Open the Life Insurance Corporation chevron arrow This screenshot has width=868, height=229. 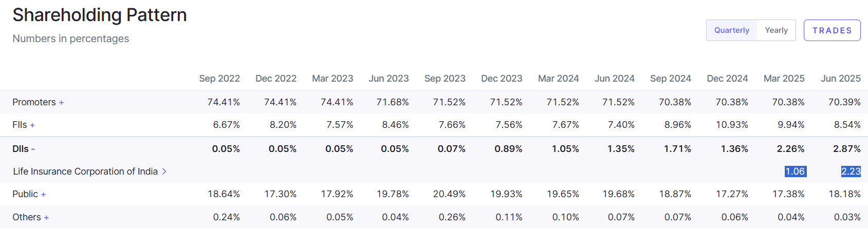[164, 171]
